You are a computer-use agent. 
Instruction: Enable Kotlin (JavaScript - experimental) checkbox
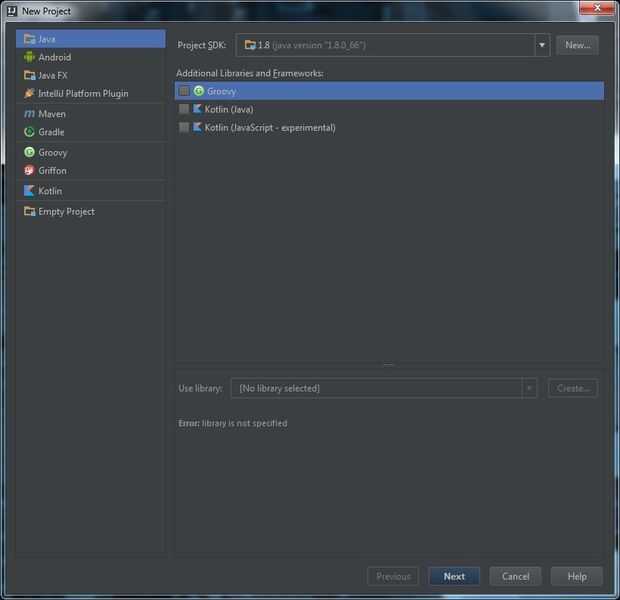[x=184, y=127]
